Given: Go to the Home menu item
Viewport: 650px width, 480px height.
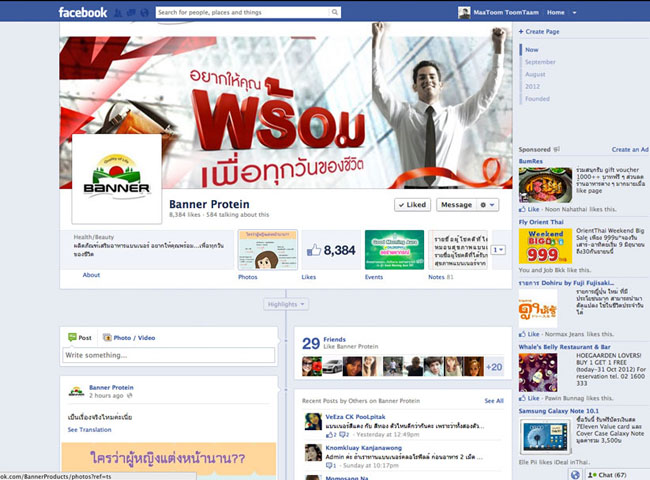Looking at the screenshot, I should (x=555, y=13).
